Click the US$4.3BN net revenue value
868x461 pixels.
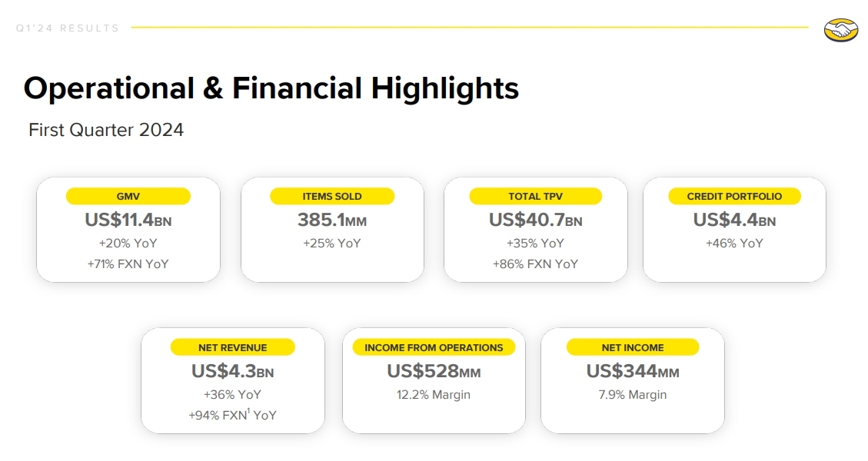[x=232, y=371]
